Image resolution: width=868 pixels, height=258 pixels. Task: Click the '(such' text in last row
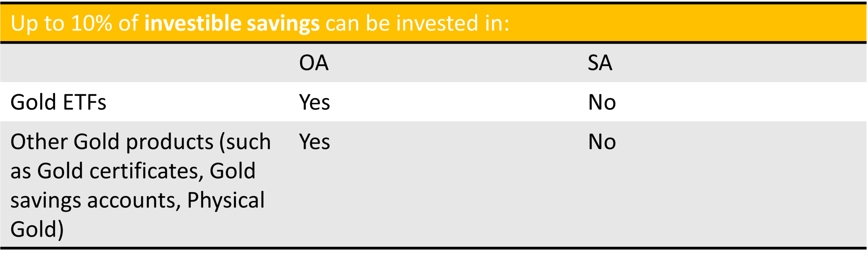point(245,142)
